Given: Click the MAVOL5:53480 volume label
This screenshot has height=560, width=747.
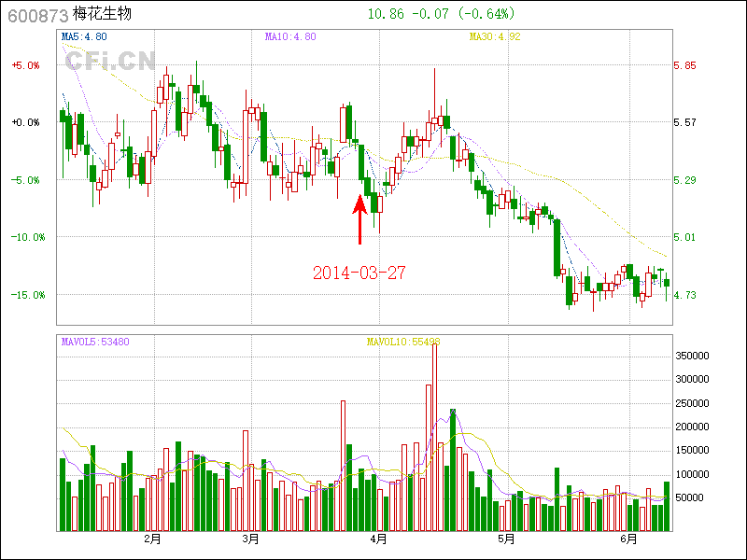Looking at the screenshot, I should (95, 343).
